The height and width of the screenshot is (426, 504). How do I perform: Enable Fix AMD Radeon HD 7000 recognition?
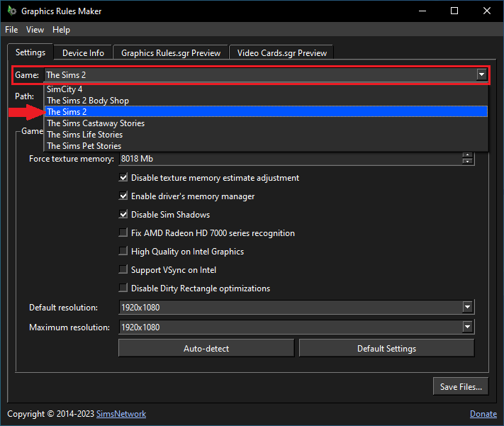123,233
